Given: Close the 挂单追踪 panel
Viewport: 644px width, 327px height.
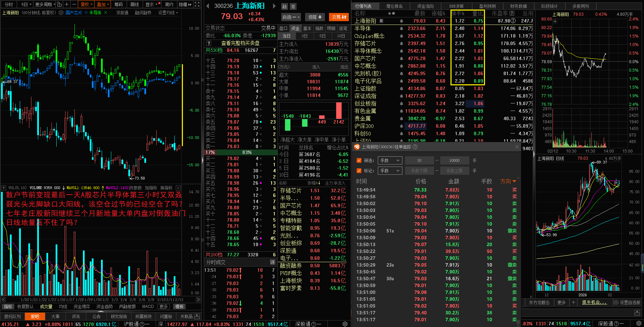Looking at the screenshot, I should point(517,147).
